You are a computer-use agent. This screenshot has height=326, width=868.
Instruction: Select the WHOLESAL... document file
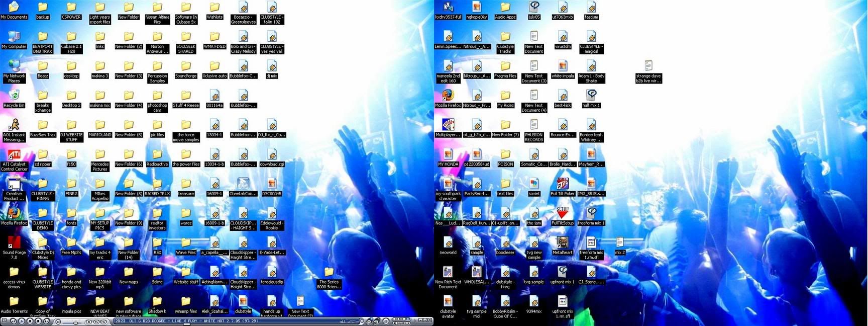point(477,275)
